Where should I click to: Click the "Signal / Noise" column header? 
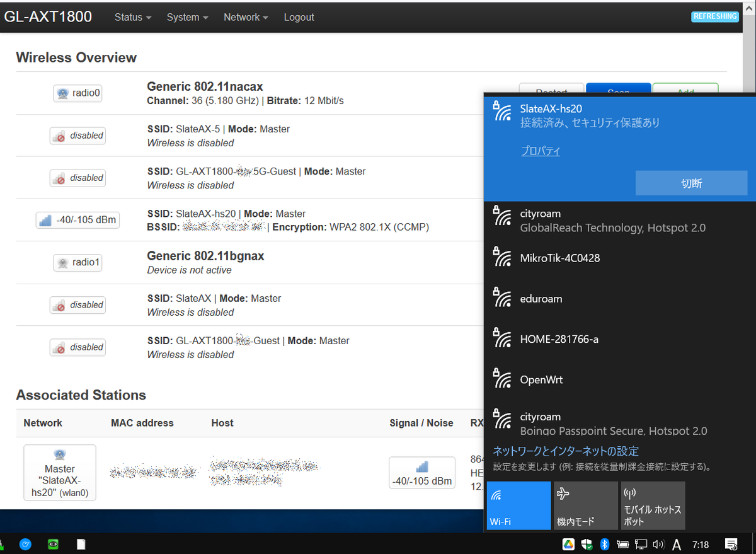click(x=421, y=423)
